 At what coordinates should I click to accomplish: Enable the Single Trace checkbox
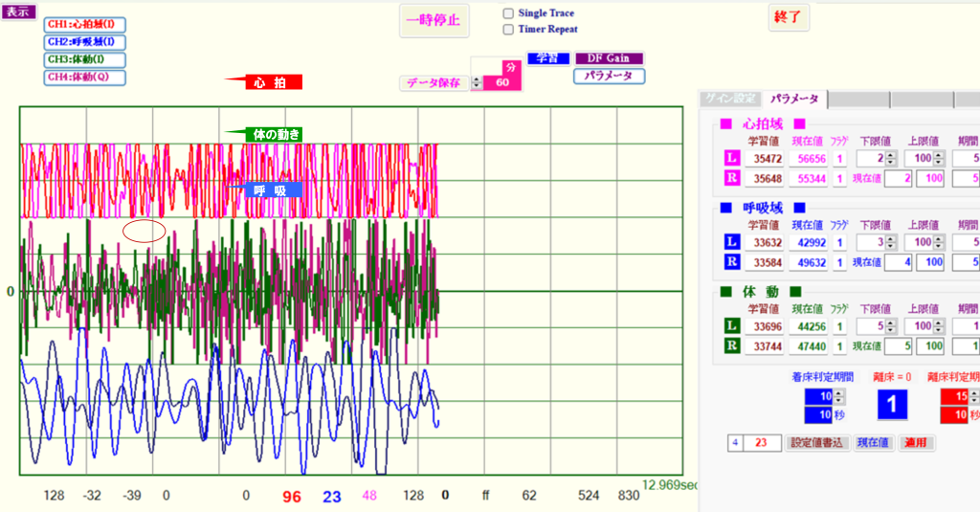(509, 13)
